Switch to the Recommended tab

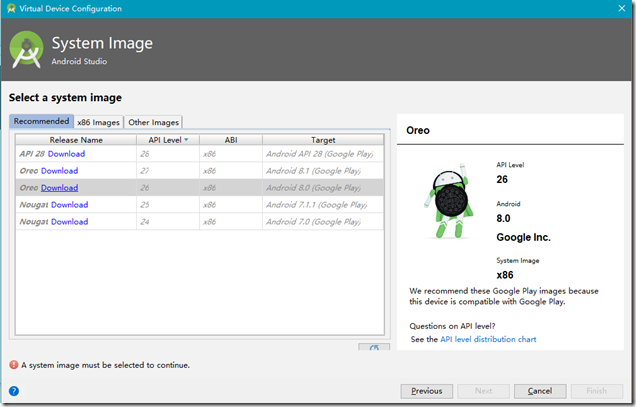41,121
